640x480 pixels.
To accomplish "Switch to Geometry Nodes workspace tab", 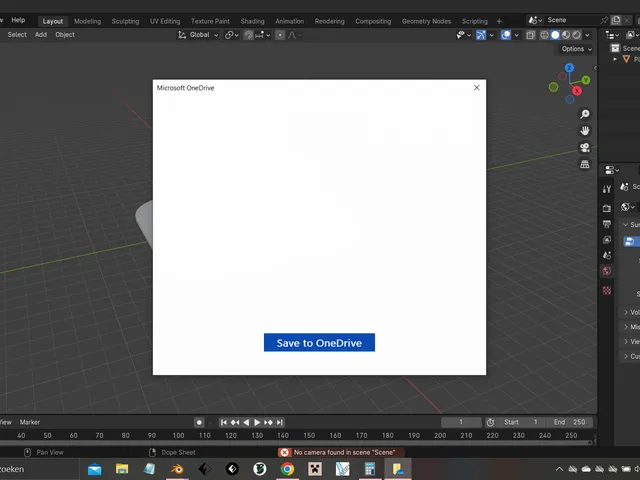I will pyautogui.click(x=426, y=21).
